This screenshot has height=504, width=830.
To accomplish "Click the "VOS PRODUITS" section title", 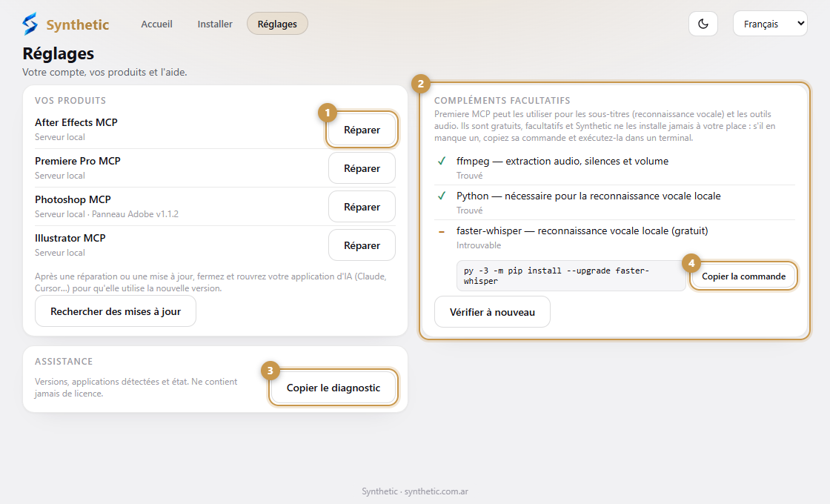I will (x=70, y=101).
